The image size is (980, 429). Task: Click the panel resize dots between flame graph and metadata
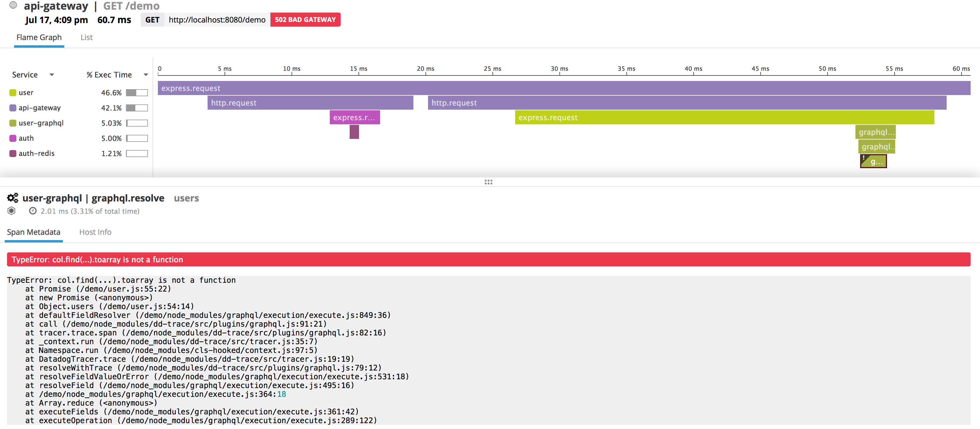click(x=488, y=182)
